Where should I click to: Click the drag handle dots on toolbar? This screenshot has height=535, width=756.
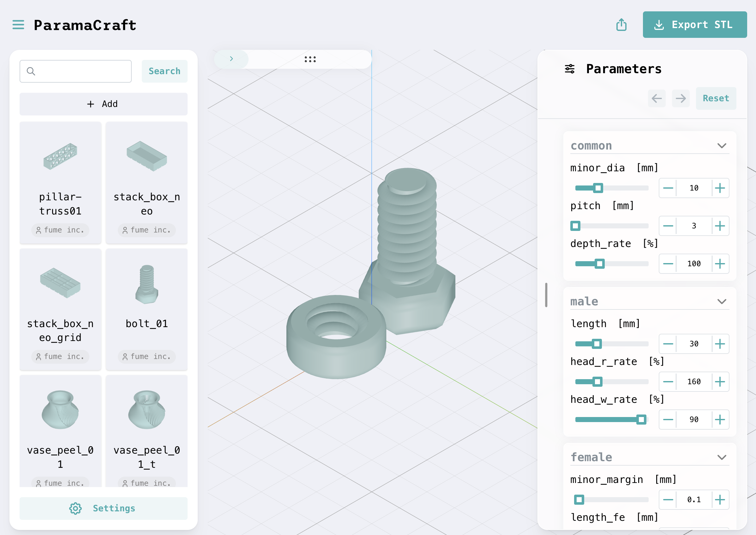click(310, 59)
